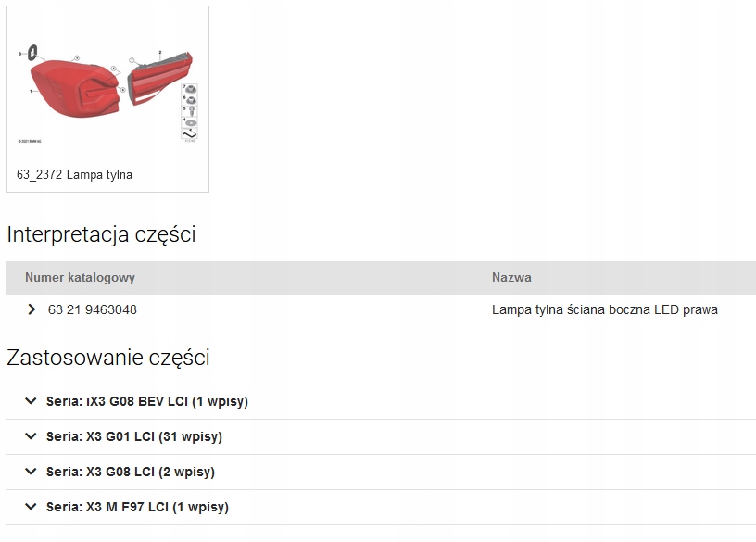756x542 pixels.
Task: Open 'Seria: X3 G01 LCI (31 wpisy)' label
Action: pyautogui.click(x=134, y=436)
